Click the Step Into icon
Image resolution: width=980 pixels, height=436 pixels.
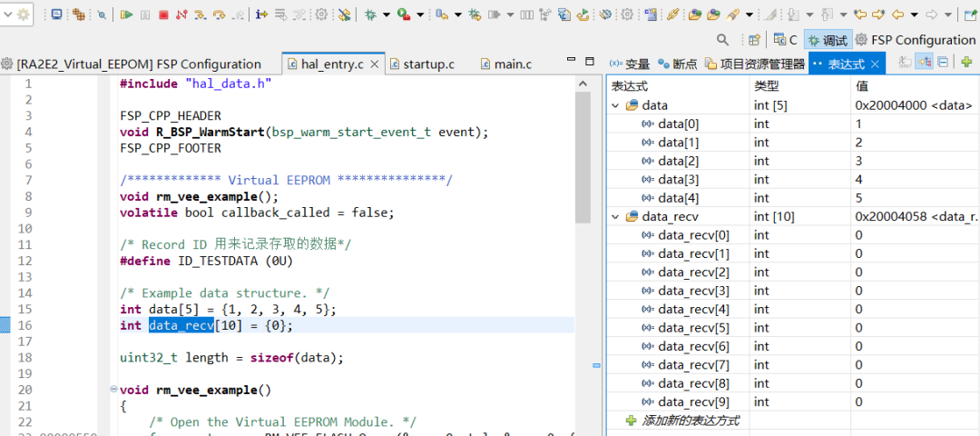201,15
